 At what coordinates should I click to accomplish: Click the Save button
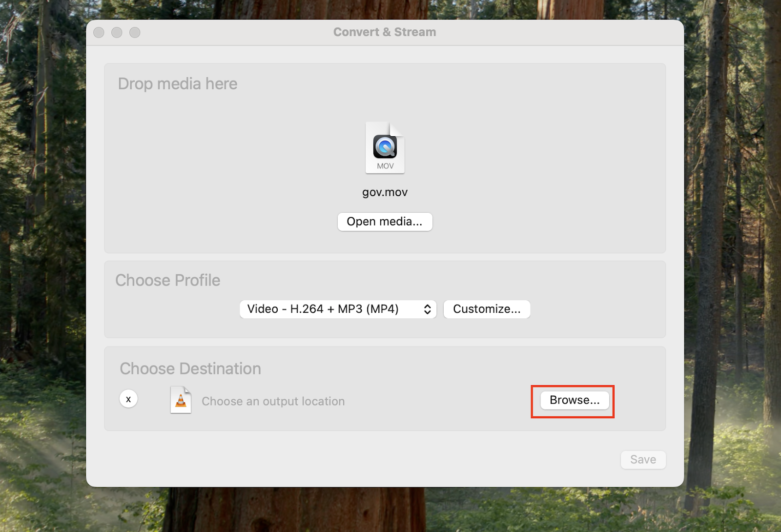point(643,459)
